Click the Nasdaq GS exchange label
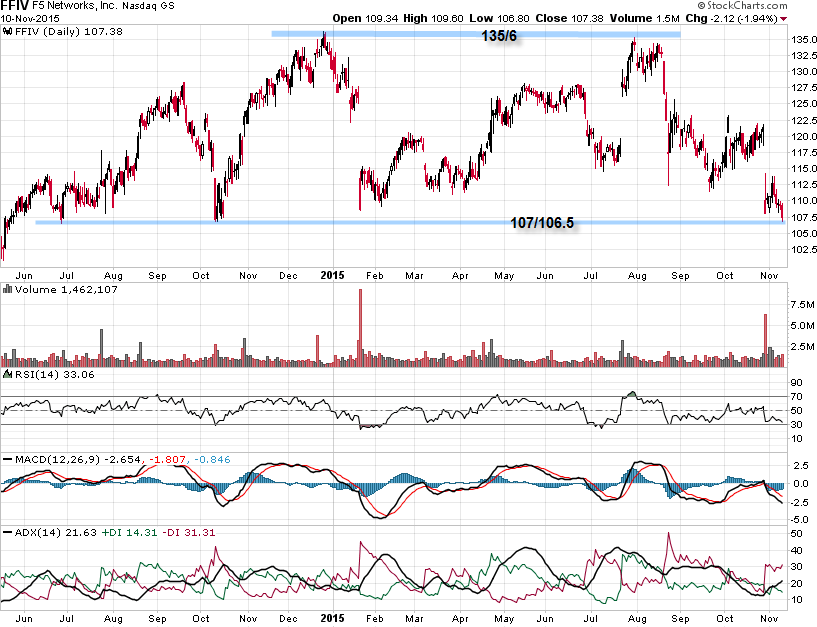The width and height of the screenshot is (817, 627). coord(149,6)
